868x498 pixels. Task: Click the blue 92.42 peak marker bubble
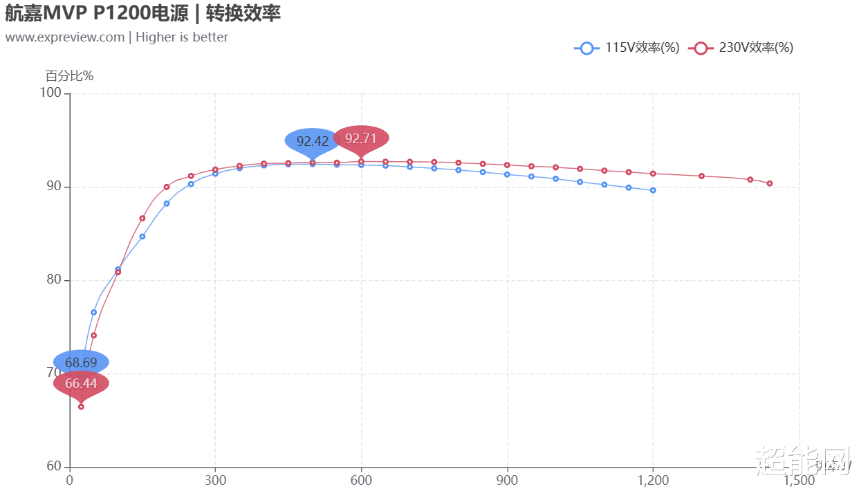(313, 140)
